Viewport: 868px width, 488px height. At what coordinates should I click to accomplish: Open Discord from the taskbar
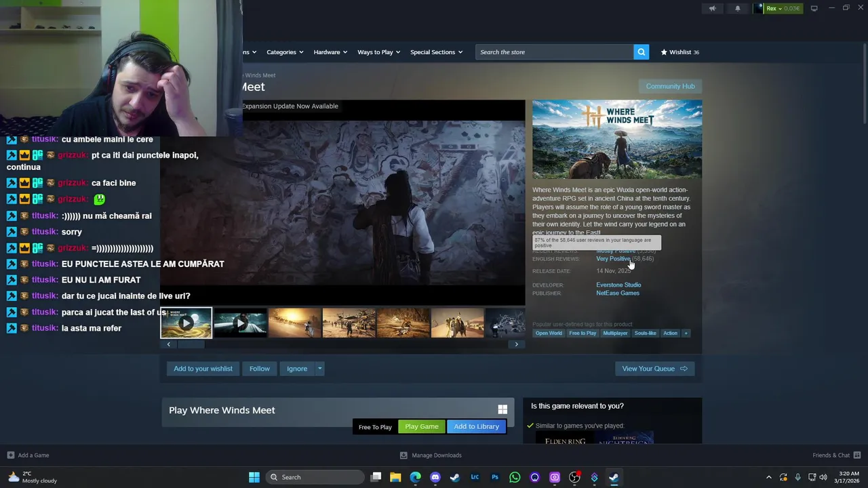(x=435, y=477)
